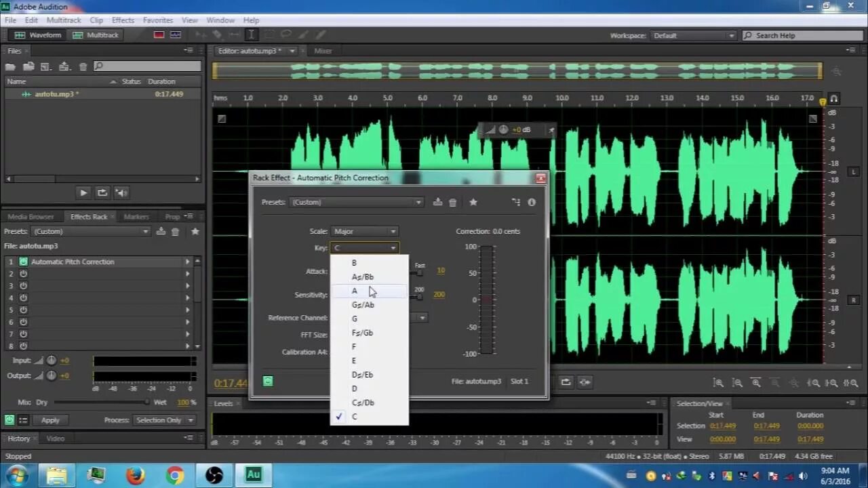Click the Input gain knob

[x=52, y=361]
